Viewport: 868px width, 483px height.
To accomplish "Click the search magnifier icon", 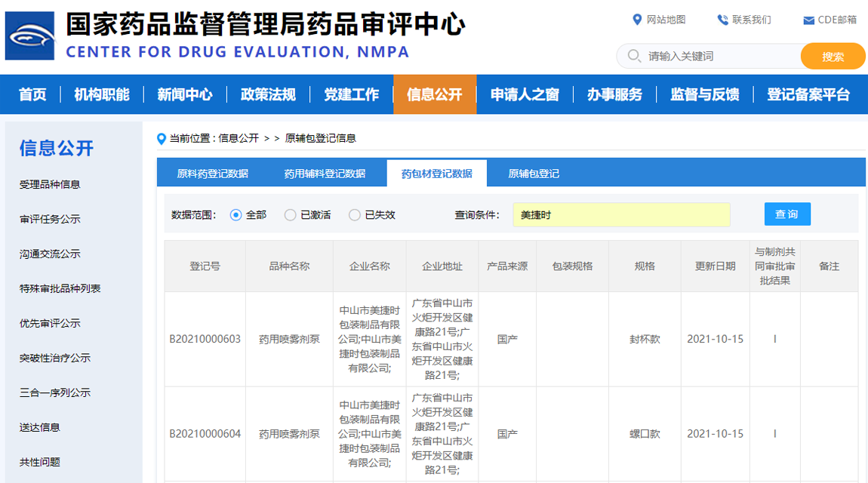I will (x=634, y=56).
